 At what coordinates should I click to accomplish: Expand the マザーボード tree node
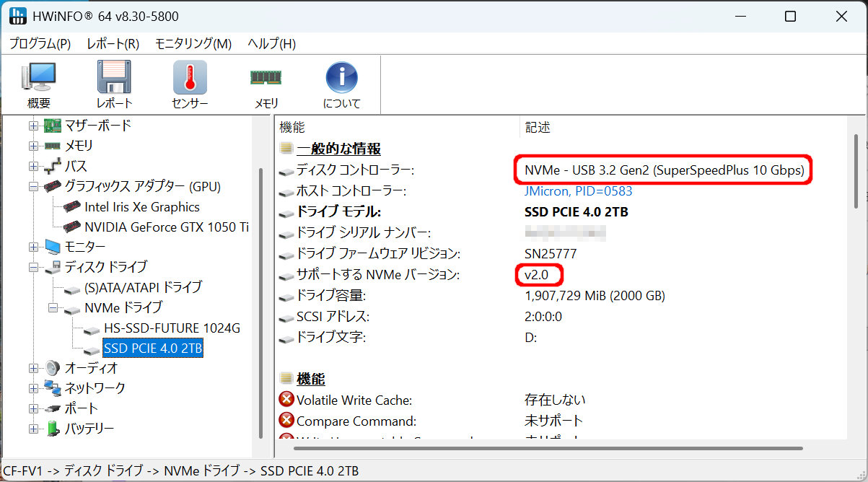pyautogui.click(x=33, y=126)
